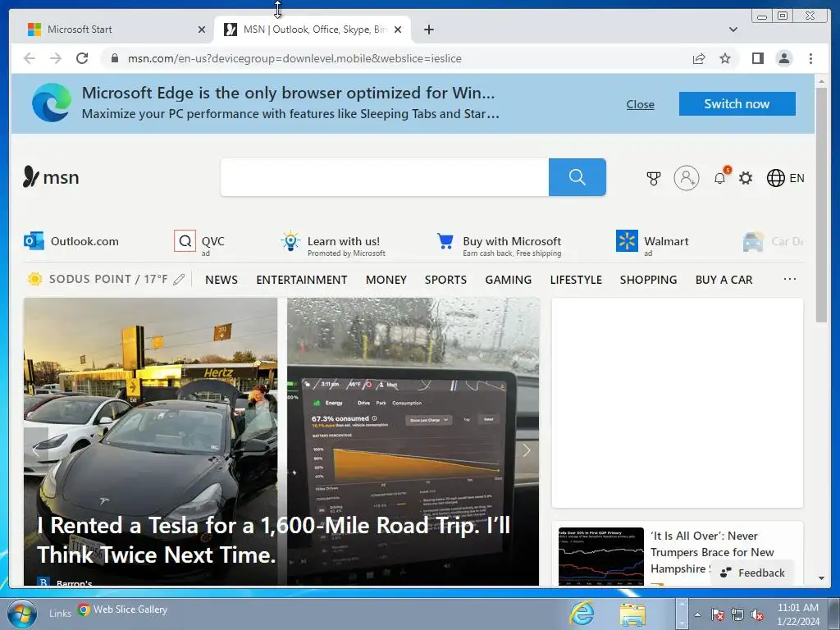Open Buy with Microsoft link
This screenshot has height=630, width=840.
point(500,244)
